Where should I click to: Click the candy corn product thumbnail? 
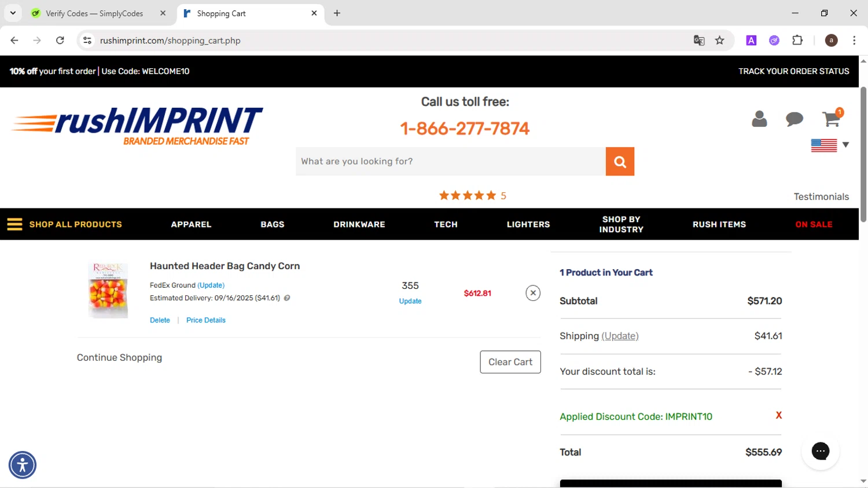[108, 289]
